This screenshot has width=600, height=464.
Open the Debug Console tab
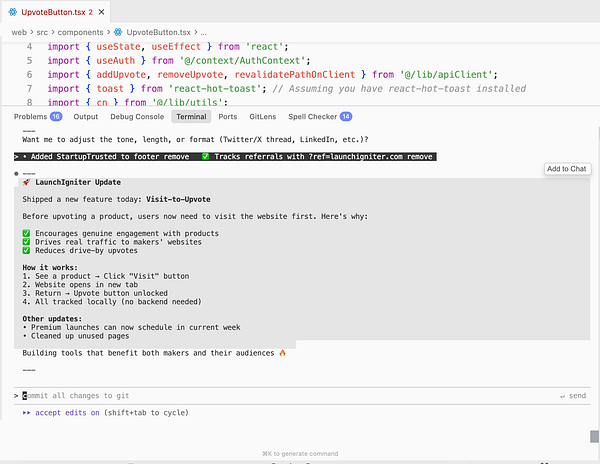click(137, 117)
